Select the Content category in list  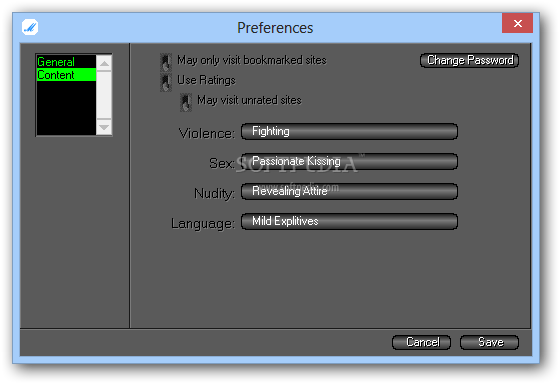(x=66, y=75)
